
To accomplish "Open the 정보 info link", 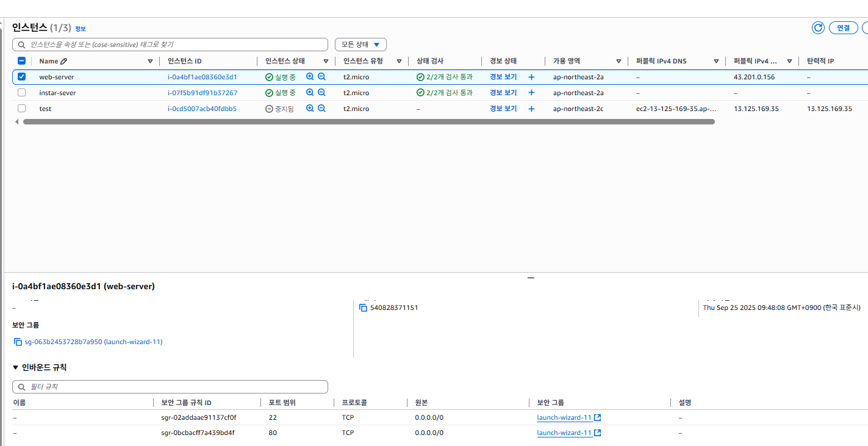I will 81,29.
